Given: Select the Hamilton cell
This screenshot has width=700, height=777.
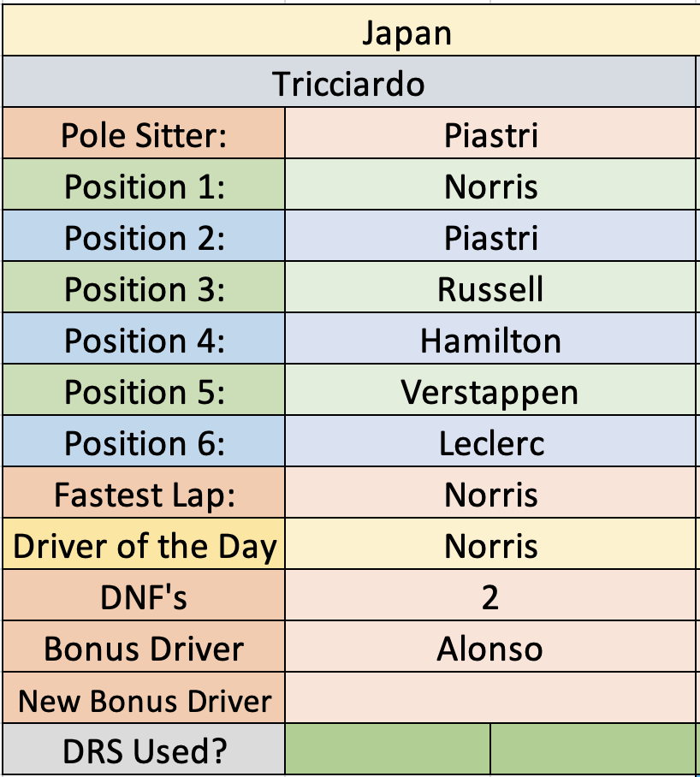Looking at the screenshot, I should (490, 339).
